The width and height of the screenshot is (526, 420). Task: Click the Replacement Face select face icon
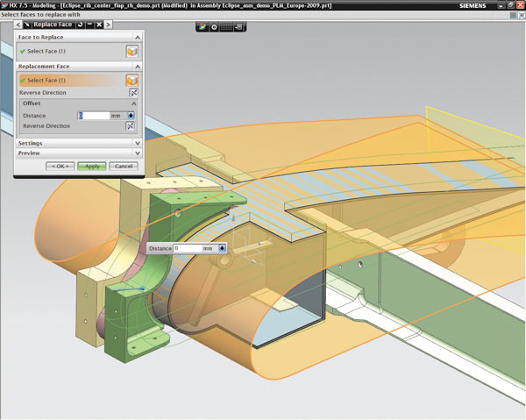(132, 80)
